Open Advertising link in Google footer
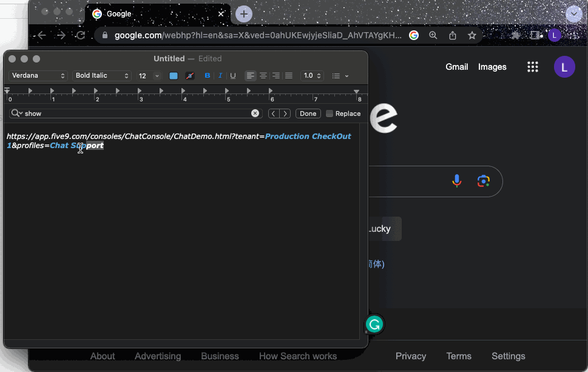 coord(158,356)
